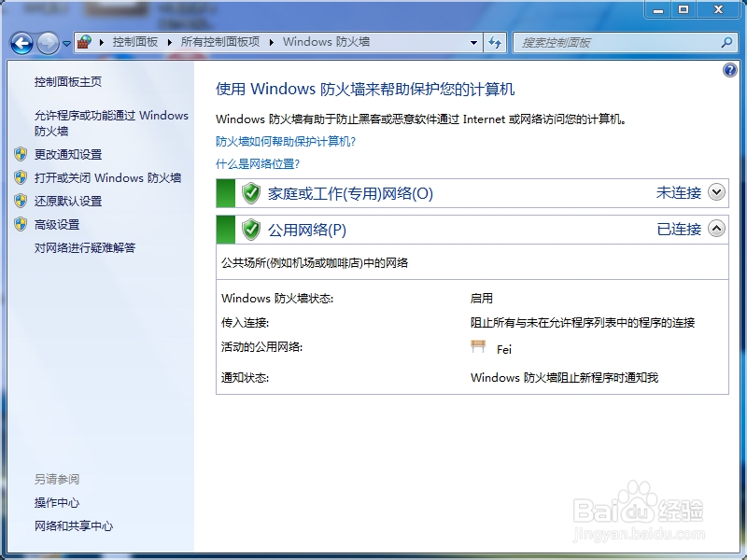Click the 未连接 status text
This screenshot has width=747, height=560.
tap(679, 193)
